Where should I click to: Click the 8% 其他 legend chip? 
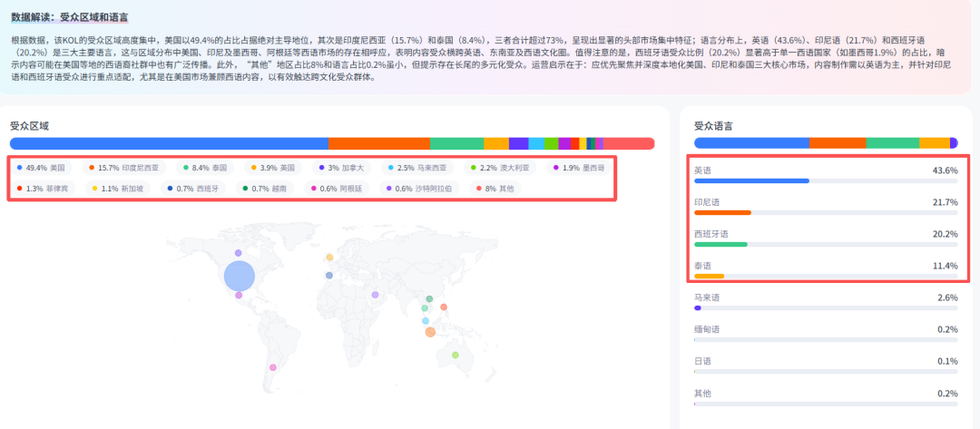tap(495, 188)
